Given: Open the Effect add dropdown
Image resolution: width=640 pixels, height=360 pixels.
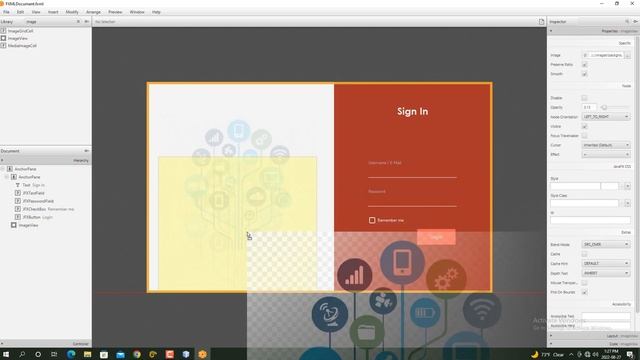Looking at the screenshot, I should (x=606, y=155).
